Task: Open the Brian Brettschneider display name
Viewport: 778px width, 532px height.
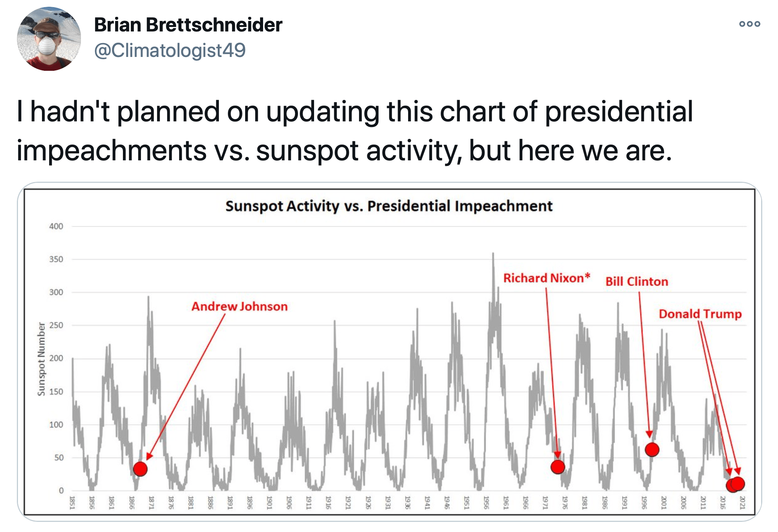Action: pyautogui.click(x=188, y=25)
